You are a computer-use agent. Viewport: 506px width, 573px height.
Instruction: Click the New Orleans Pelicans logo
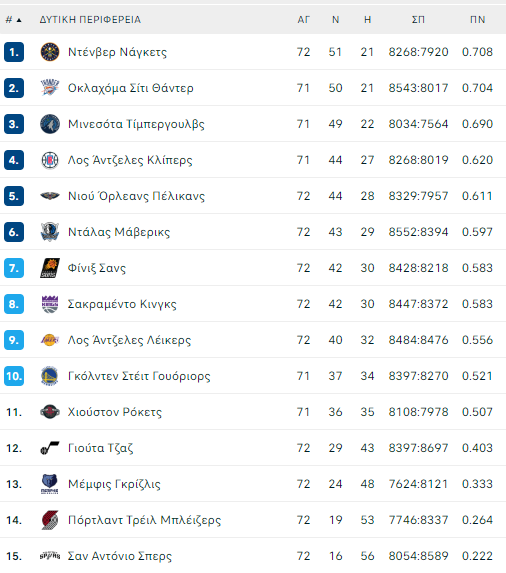[50, 196]
